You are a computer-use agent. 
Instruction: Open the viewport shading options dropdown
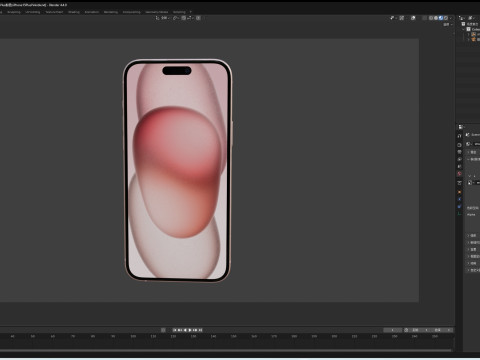point(451,18)
